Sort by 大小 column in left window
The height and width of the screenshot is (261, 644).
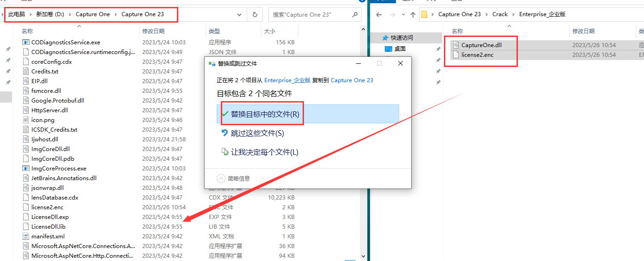269,31
